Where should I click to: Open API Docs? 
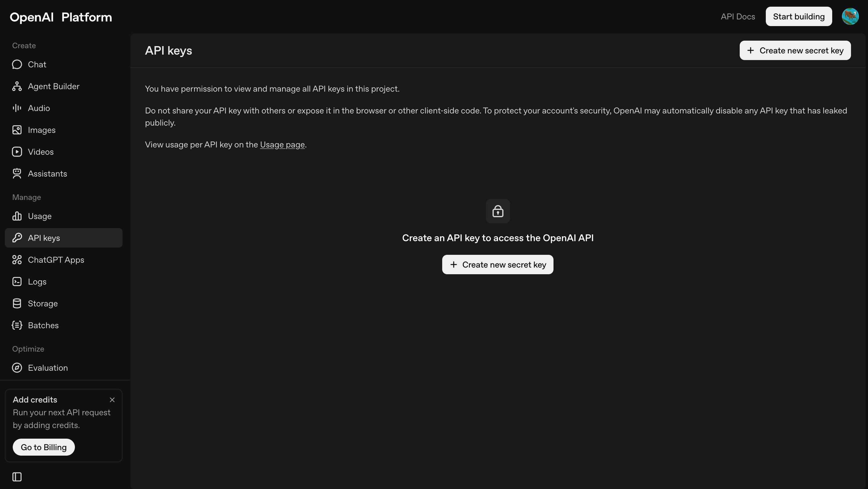[x=738, y=16]
